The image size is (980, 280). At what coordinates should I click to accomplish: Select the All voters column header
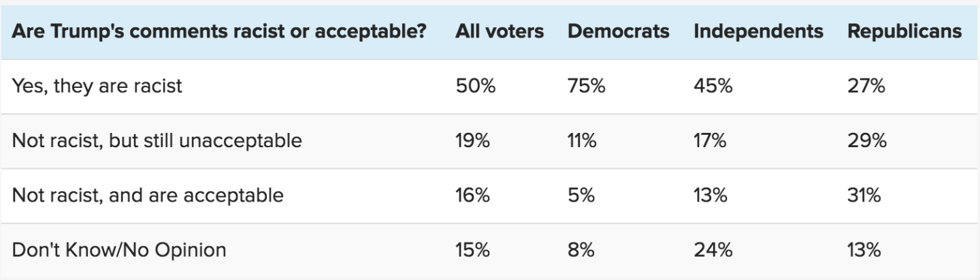[500, 31]
